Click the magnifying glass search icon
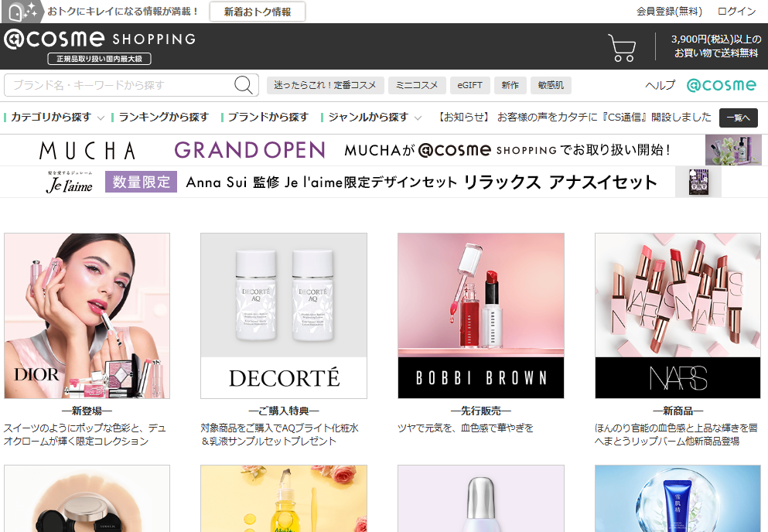 pyautogui.click(x=244, y=85)
